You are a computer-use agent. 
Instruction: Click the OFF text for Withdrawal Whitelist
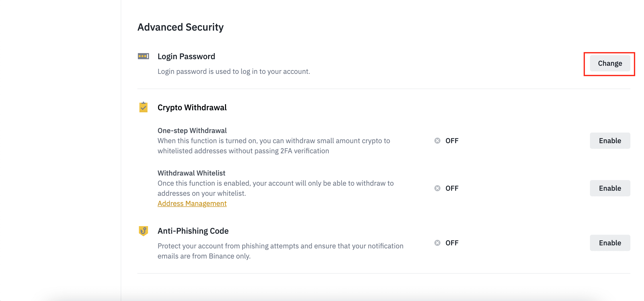point(452,188)
